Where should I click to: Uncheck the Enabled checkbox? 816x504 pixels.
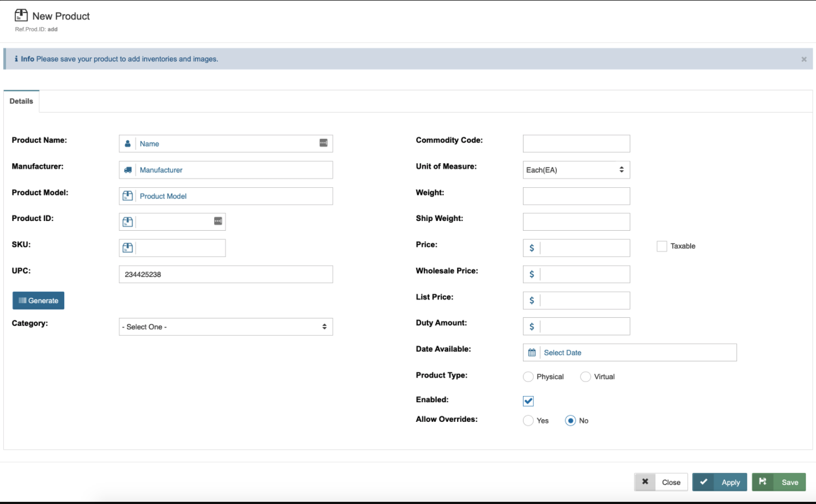point(528,401)
